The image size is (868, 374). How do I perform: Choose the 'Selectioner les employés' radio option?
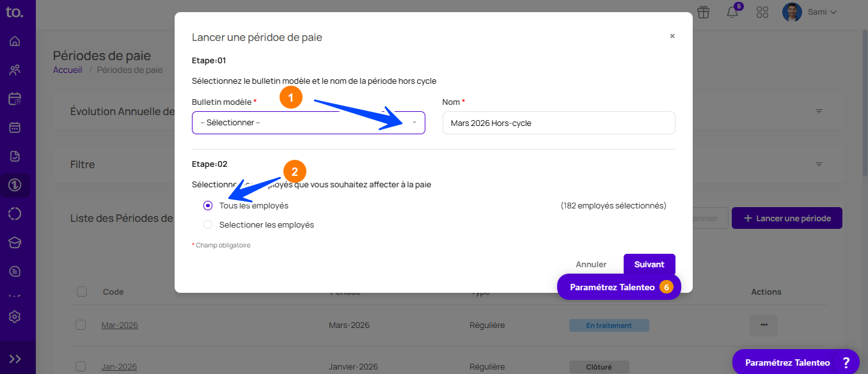coord(208,225)
